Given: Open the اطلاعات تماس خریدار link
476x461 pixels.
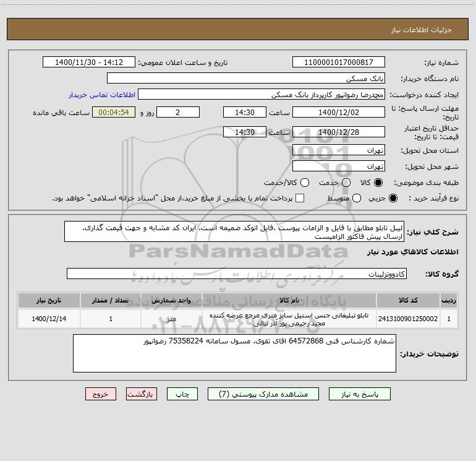Looking at the screenshot, I should (102, 95).
